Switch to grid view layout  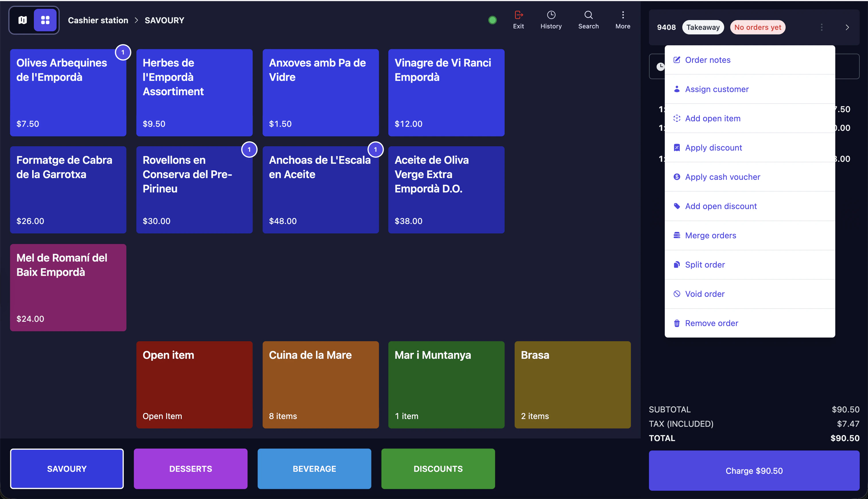pos(45,20)
